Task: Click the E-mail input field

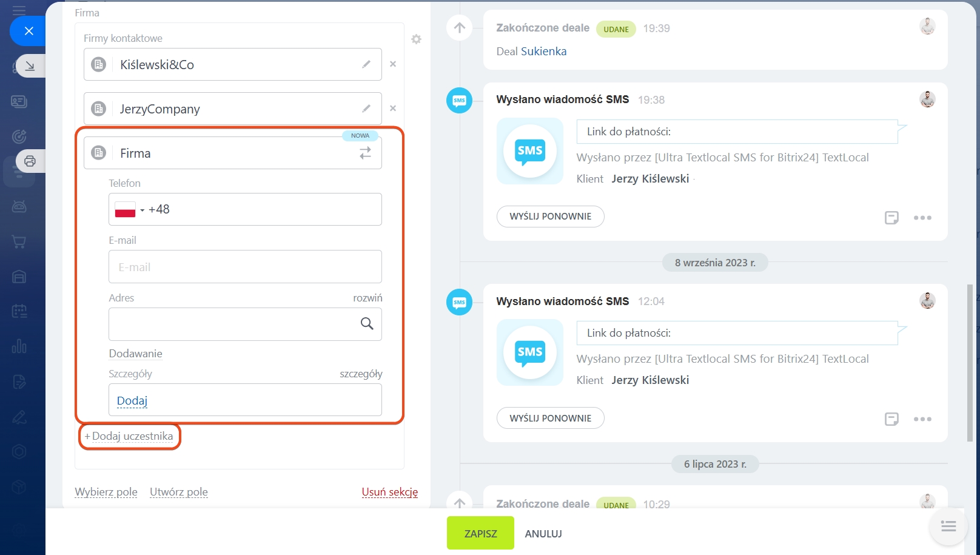Action: click(x=245, y=267)
